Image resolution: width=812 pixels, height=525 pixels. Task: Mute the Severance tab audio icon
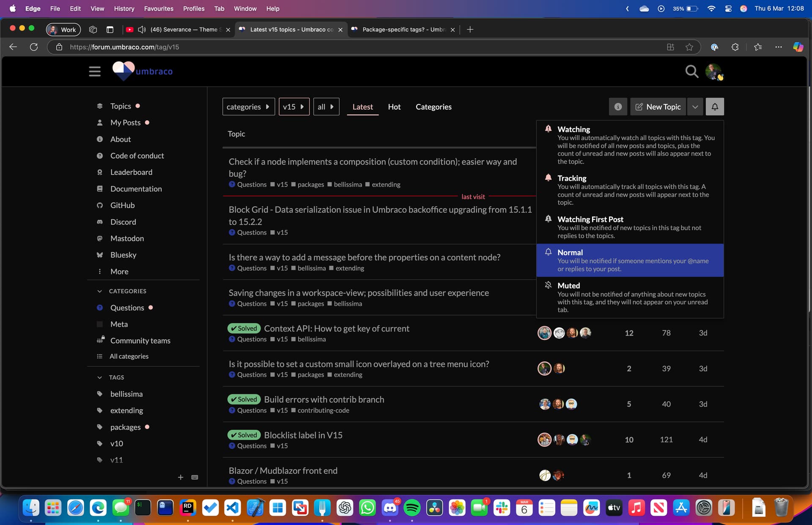[142, 30]
